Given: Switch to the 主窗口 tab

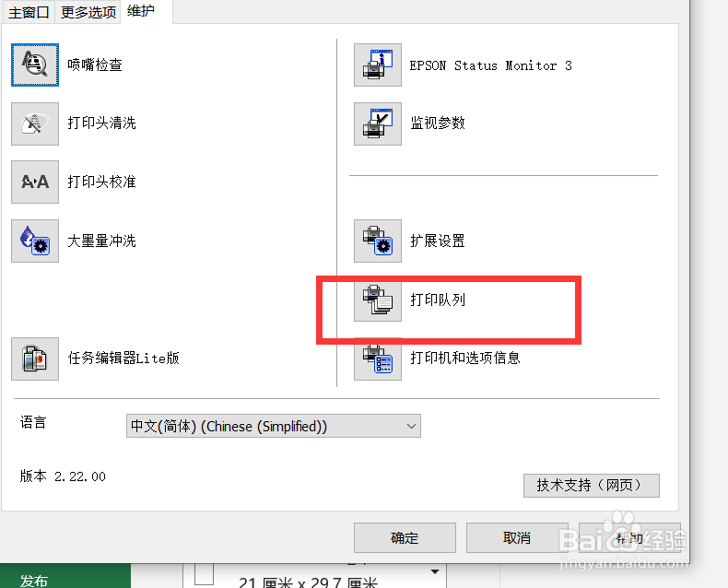Looking at the screenshot, I should click(29, 12).
